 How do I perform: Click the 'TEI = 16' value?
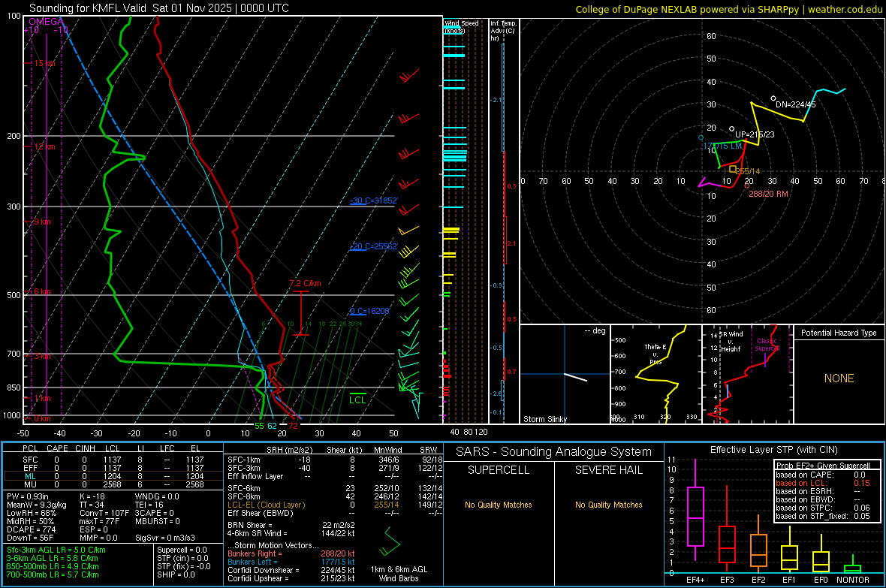(x=149, y=505)
